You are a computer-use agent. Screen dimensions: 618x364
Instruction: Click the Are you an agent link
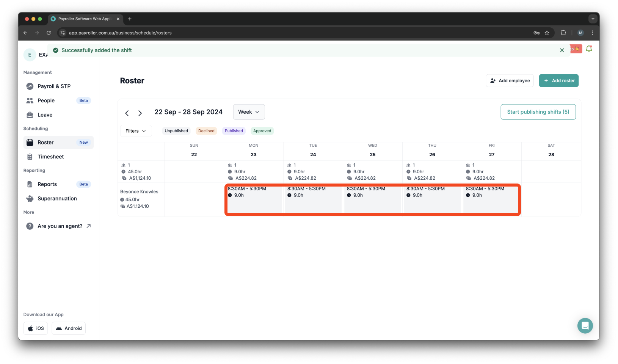(58, 226)
